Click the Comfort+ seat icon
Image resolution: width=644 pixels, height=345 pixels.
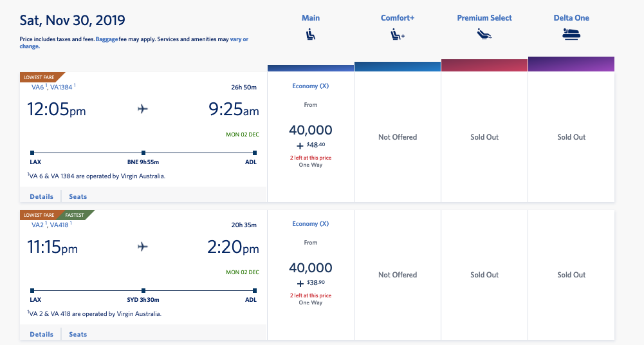click(398, 35)
